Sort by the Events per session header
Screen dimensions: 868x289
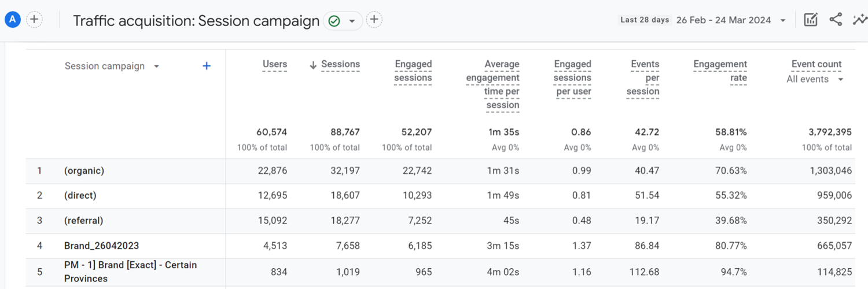coord(643,78)
